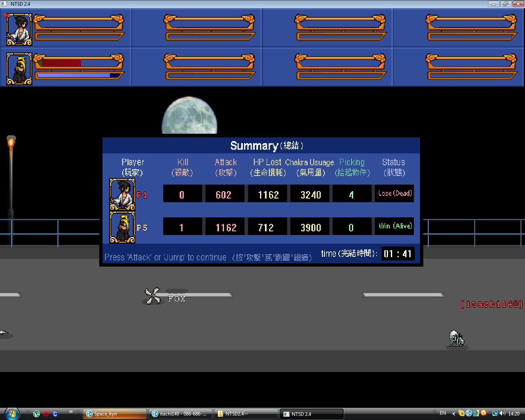Click the Summary title heading
This screenshot has width=525, height=420.
(267, 146)
